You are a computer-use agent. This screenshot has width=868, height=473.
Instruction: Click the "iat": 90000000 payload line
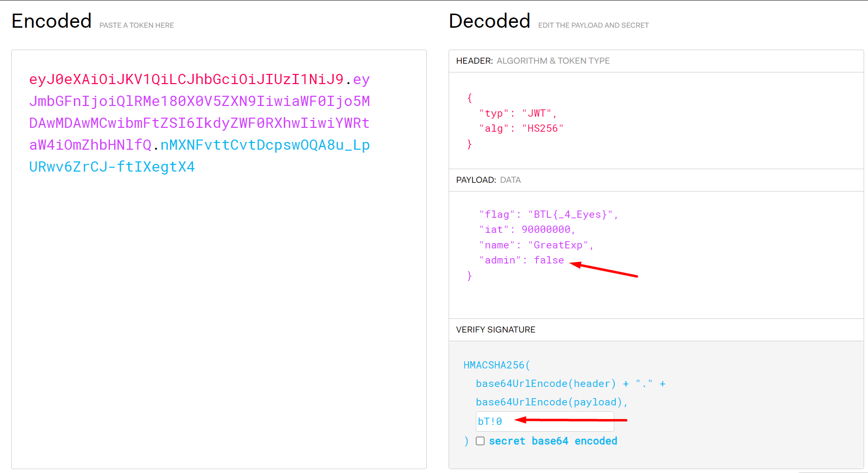coord(527,230)
